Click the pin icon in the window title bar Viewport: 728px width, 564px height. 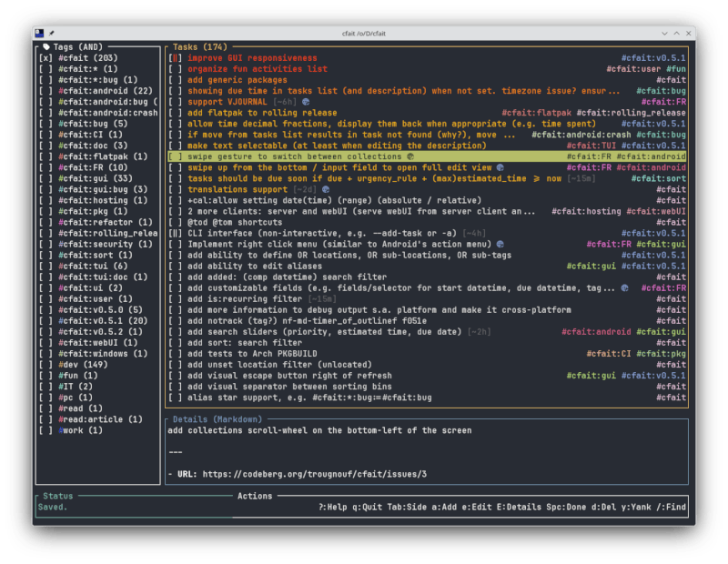click(51, 32)
